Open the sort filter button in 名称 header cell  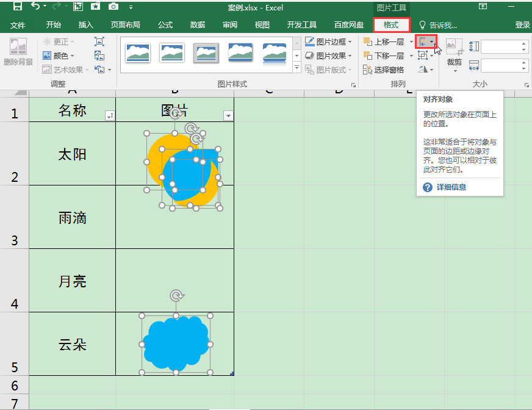click(x=110, y=116)
